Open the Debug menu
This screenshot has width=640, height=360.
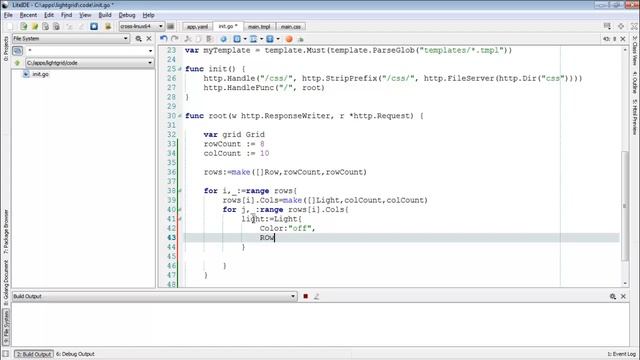click(x=127, y=15)
